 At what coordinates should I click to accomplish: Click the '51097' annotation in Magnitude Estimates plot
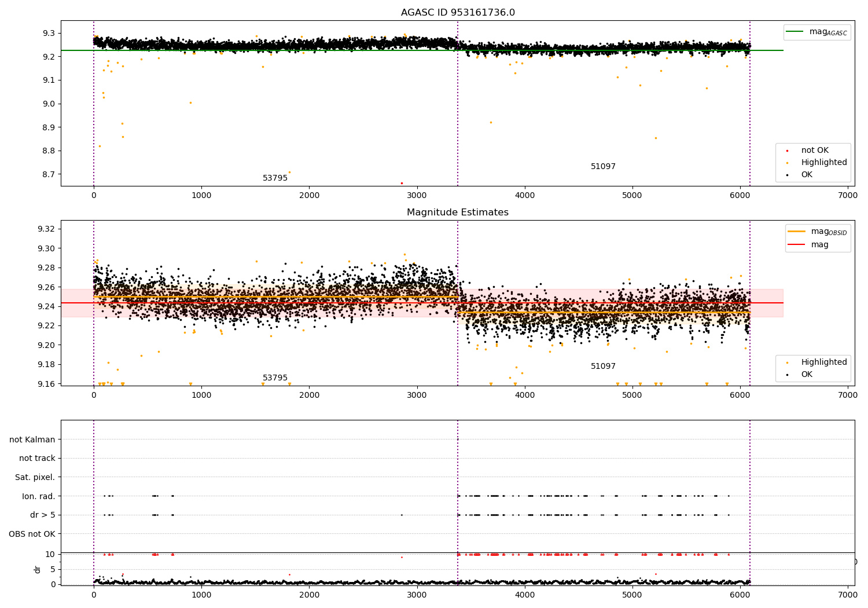(603, 367)
